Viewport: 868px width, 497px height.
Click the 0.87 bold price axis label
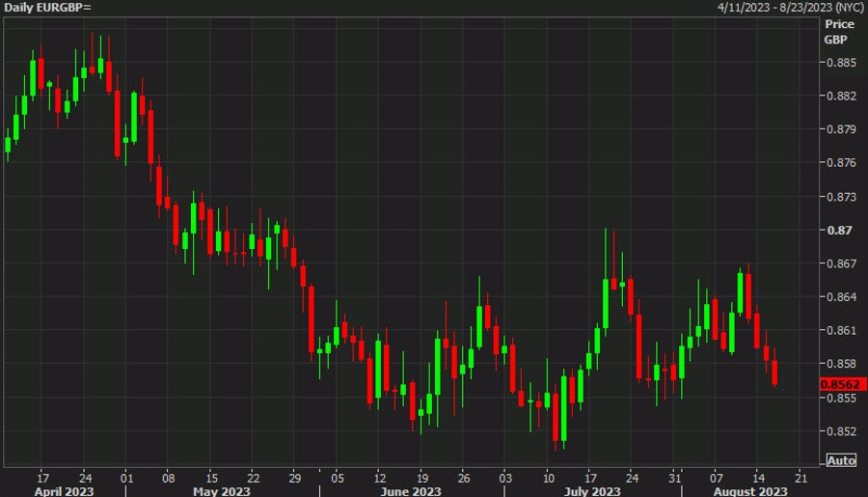[839, 231]
